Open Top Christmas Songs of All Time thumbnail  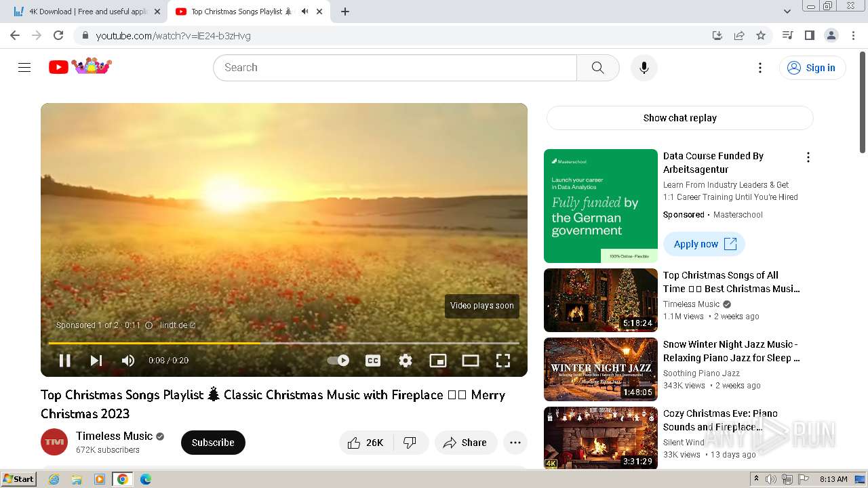tap(601, 300)
